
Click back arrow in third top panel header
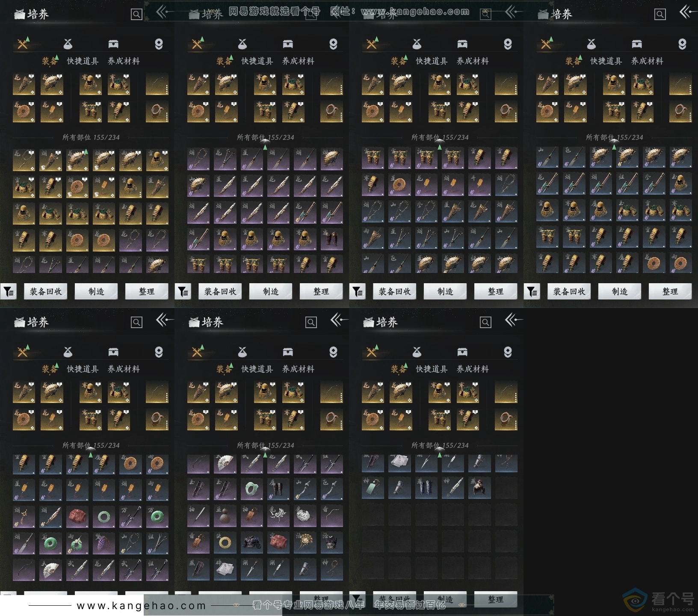pyautogui.click(x=514, y=12)
